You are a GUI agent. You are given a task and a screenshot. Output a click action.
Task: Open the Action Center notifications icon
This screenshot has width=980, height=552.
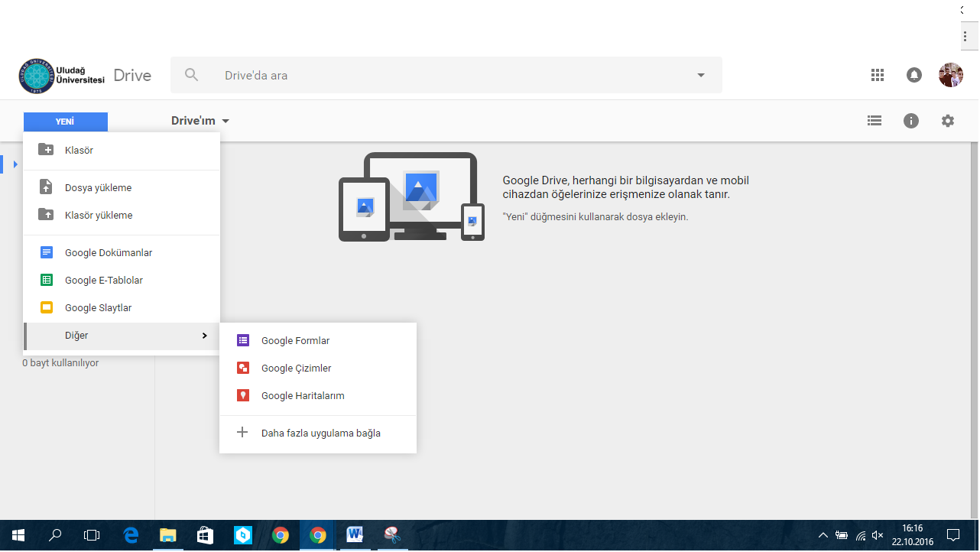click(953, 535)
